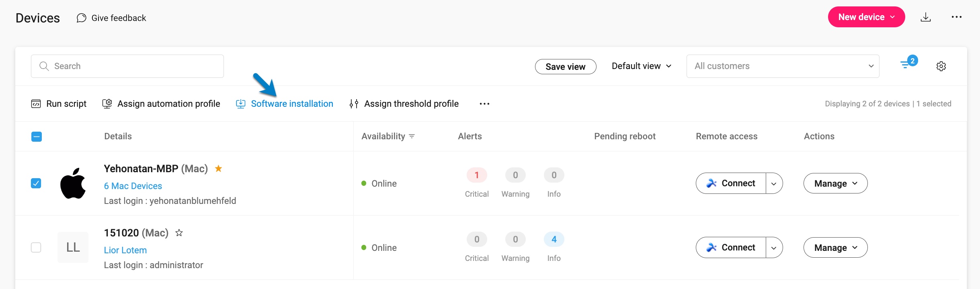
Task: Unstar the Yehonatan-MBP favorite star
Action: [218, 169]
